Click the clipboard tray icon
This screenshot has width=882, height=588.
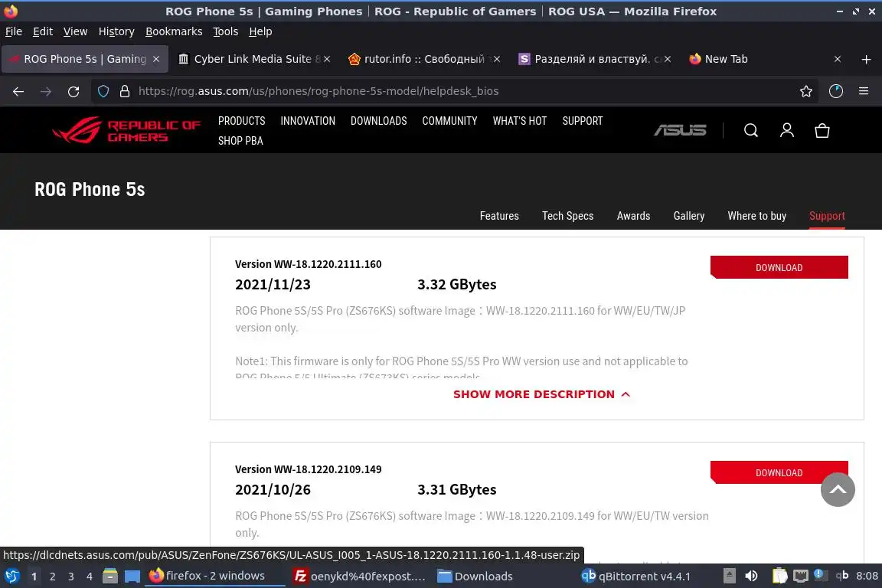click(779, 577)
